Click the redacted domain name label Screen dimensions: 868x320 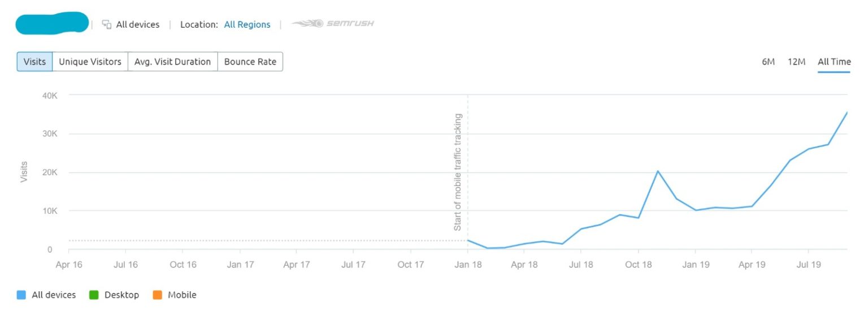click(x=52, y=23)
